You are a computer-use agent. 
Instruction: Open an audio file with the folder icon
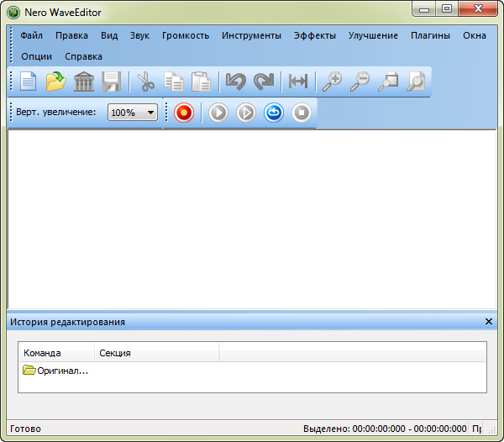pos(56,82)
